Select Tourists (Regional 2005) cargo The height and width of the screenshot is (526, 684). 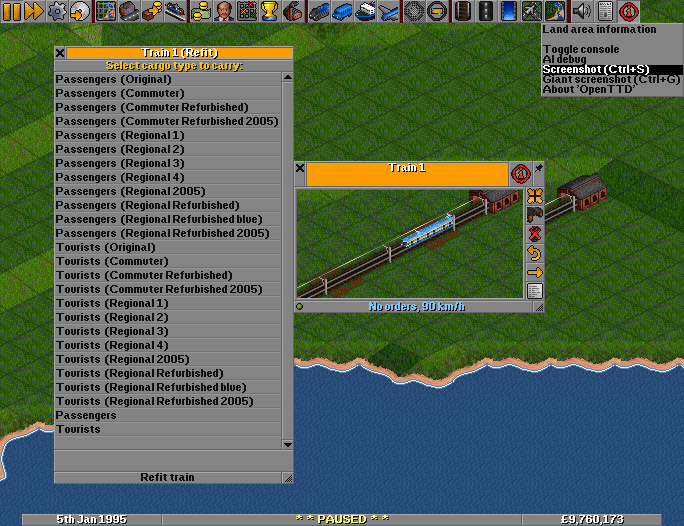pyautogui.click(x=168, y=359)
